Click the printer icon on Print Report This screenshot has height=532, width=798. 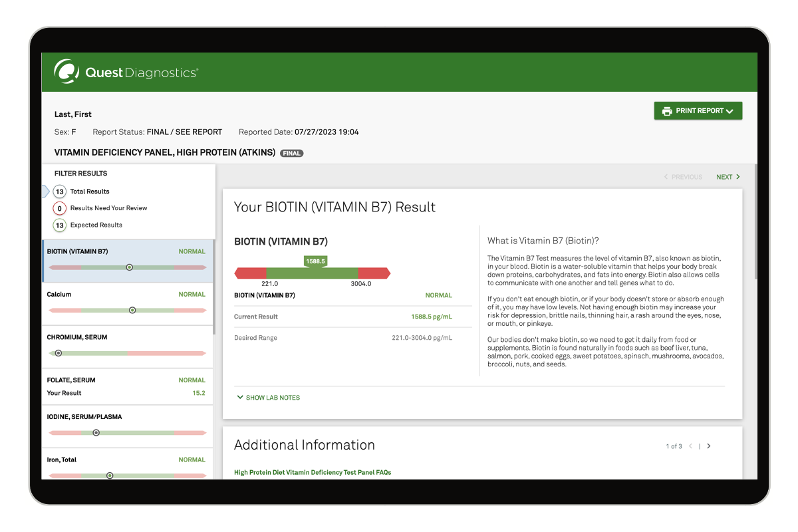click(x=666, y=111)
